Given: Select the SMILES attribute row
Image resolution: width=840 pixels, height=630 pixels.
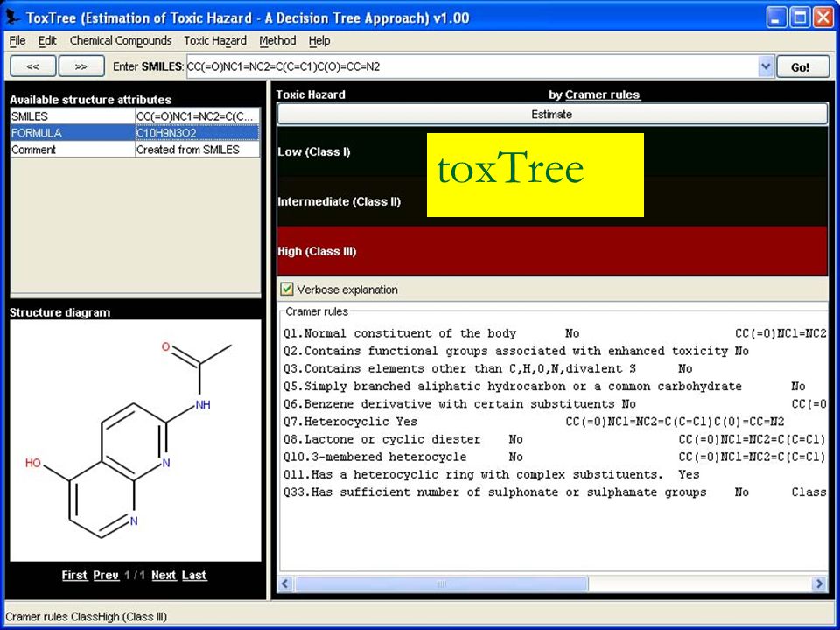Looking at the screenshot, I should (135, 116).
